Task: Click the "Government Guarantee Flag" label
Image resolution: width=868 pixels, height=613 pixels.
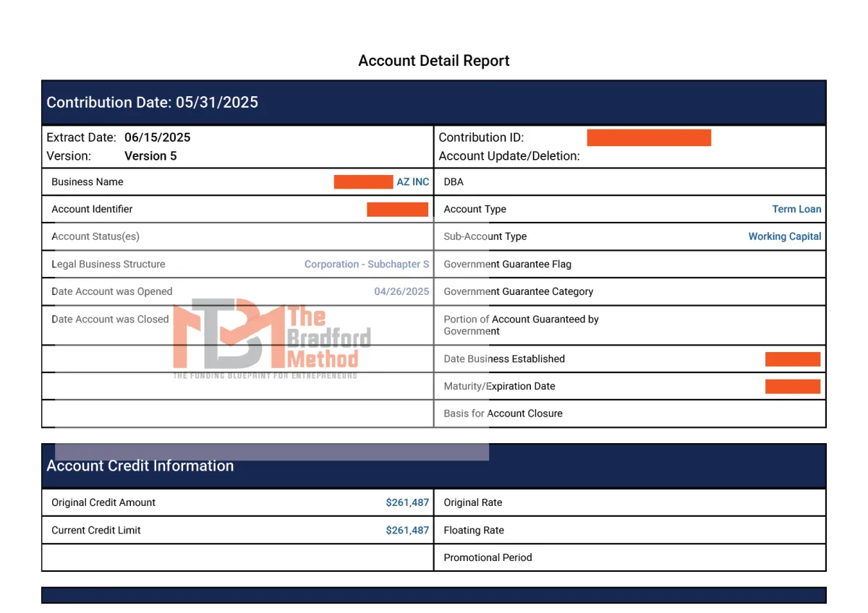Action: [508, 265]
